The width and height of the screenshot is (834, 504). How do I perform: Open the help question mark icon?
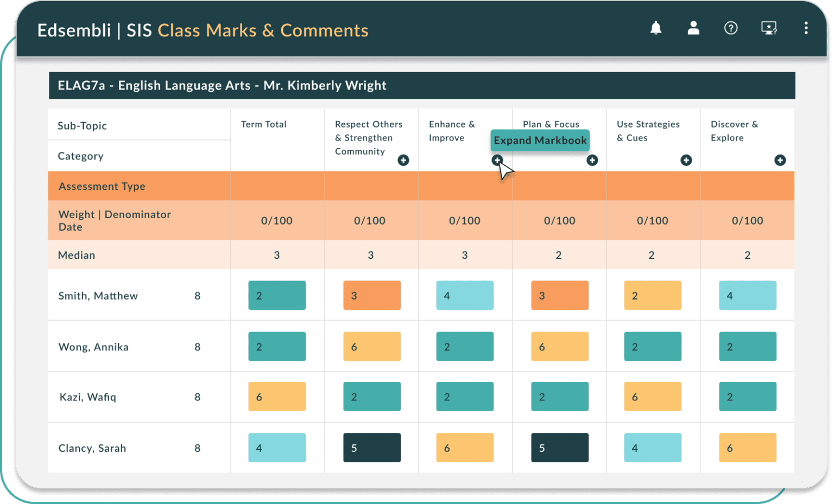coord(731,28)
